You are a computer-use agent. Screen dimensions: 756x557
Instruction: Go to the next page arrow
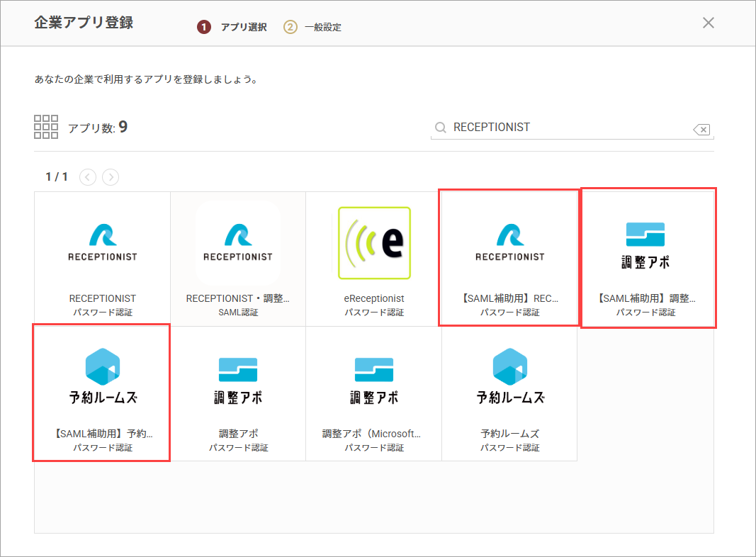pos(111,177)
